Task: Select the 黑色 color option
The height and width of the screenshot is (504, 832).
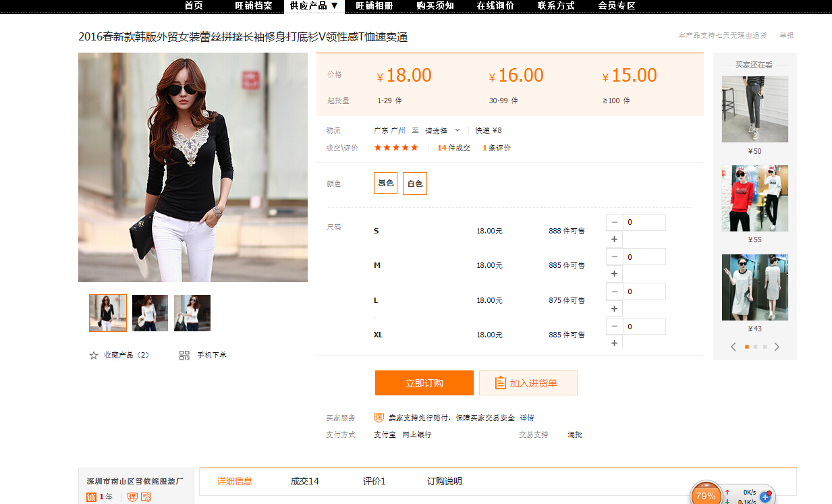Action: [385, 183]
